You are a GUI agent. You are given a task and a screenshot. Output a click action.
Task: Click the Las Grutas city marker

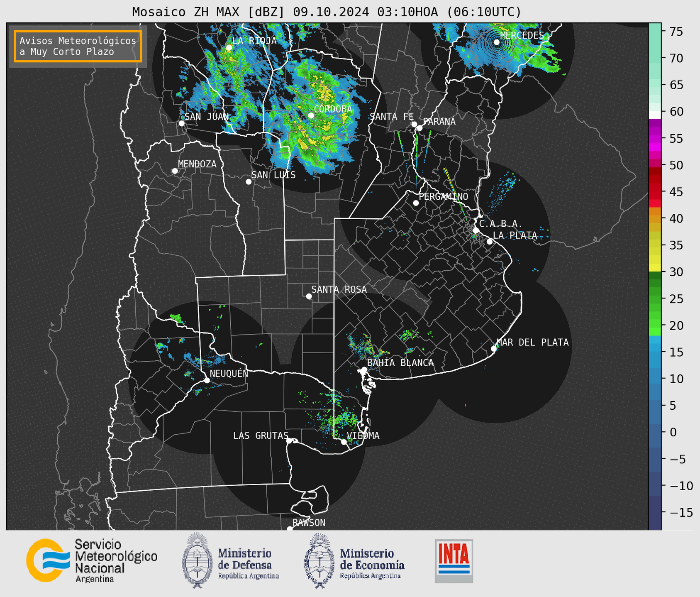(289, 441)
